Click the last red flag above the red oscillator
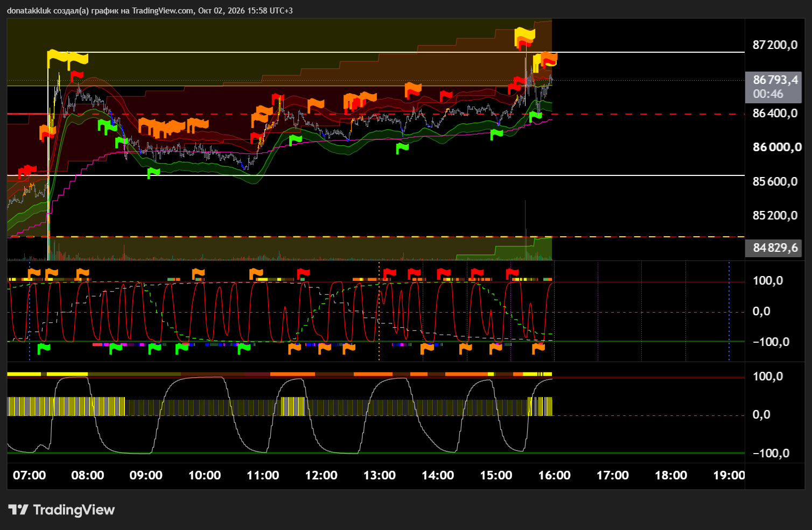 coord(512,273)
